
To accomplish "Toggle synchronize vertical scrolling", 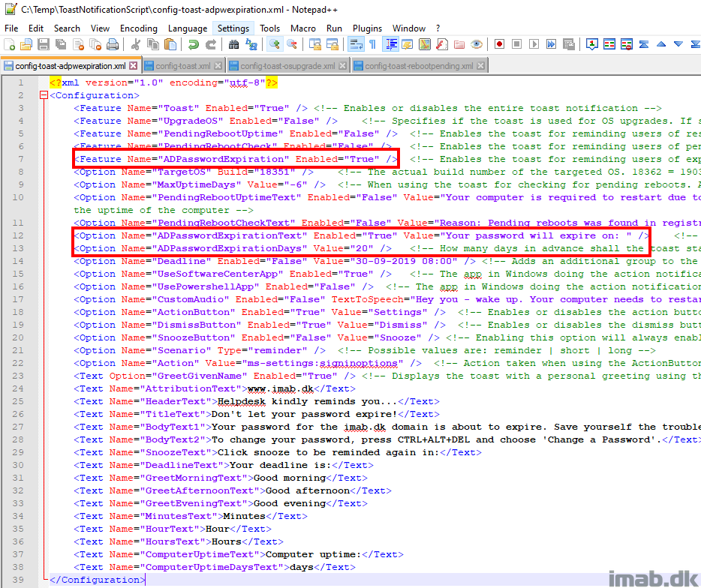I will [x=315, y=44].
